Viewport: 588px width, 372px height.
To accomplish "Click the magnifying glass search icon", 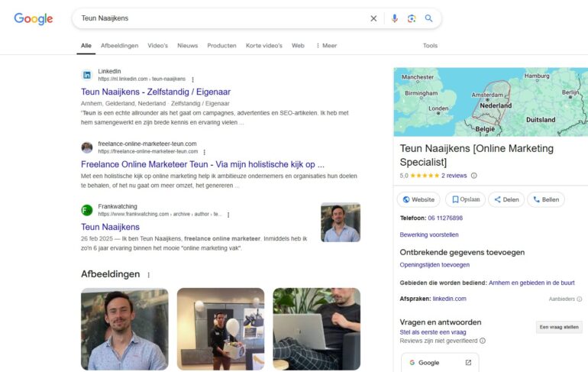I will [x=428, y=18].
